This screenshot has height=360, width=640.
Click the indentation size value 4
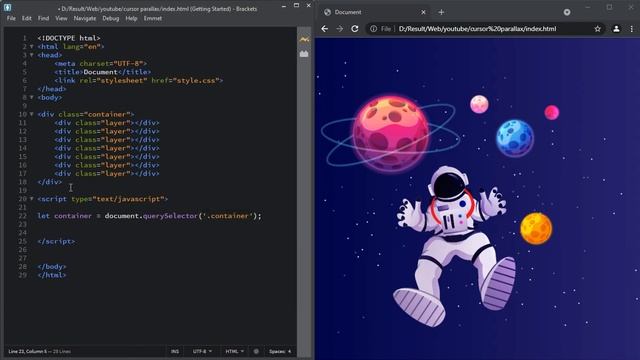pyautogui.click(x=290, y=351)
